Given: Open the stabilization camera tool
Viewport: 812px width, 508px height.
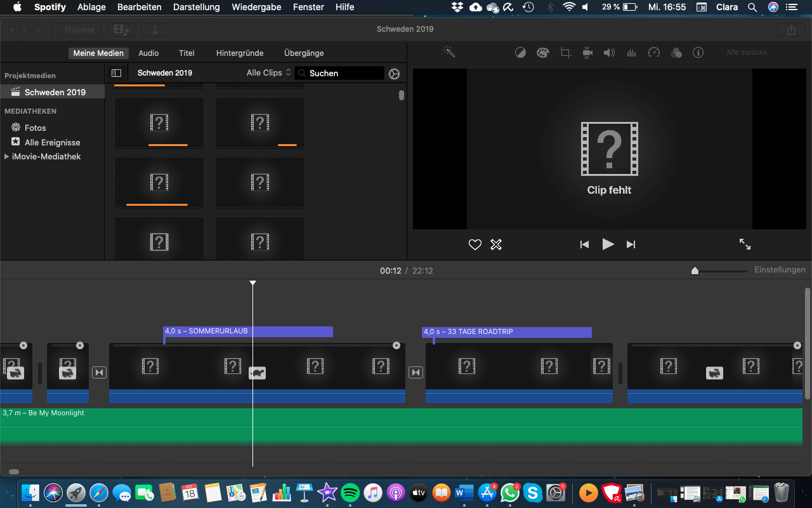Looking at the screenshot, I should [587, 53].
